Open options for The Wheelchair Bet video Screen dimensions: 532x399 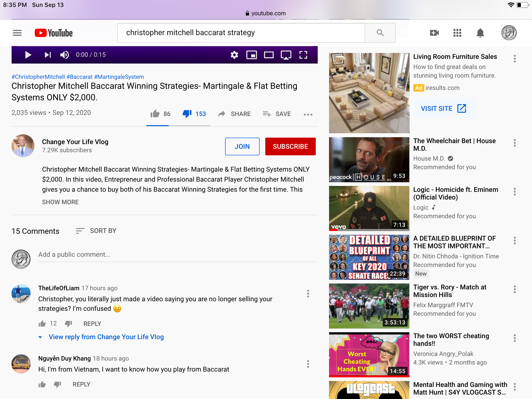pos(515,143)
